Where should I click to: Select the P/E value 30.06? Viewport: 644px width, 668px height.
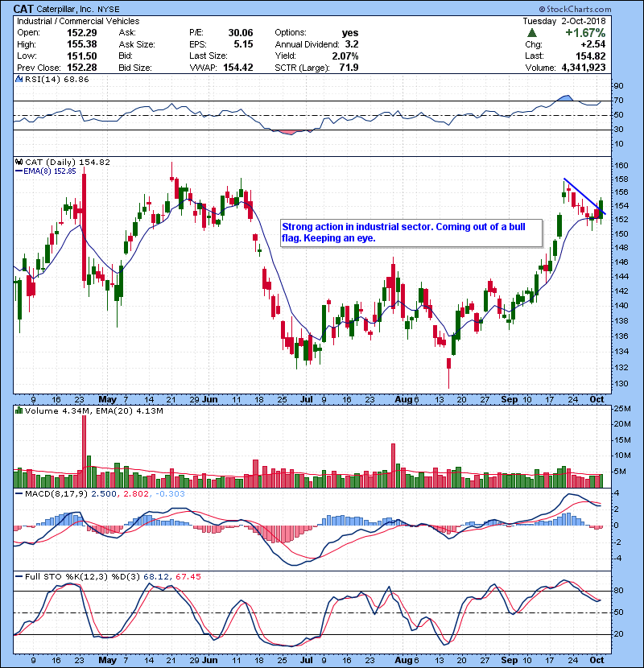point(241,33)
